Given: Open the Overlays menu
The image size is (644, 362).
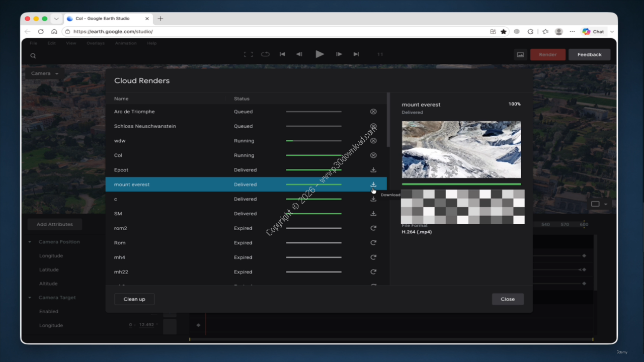Looking at the screenshot, I should point(95,43).
